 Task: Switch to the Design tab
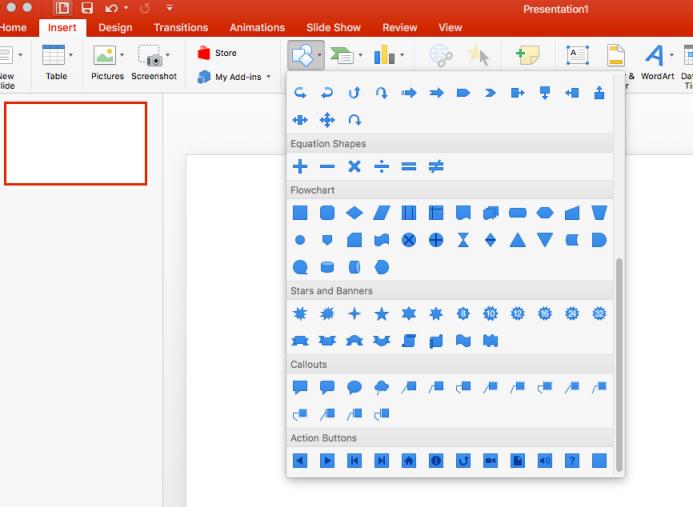pyautogui.click(x=115, y=27)
